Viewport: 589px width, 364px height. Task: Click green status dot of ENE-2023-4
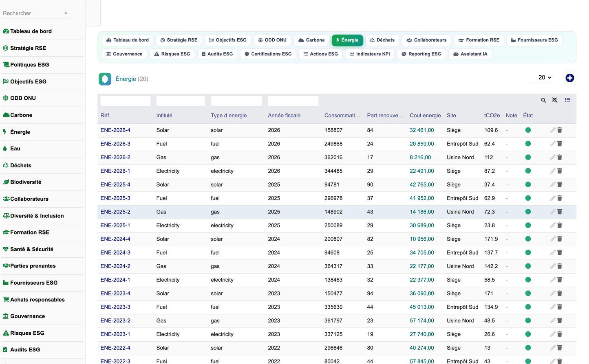click(x=527, y=293)
